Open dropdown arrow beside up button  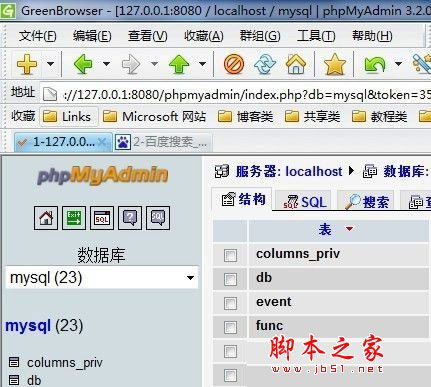202,64
